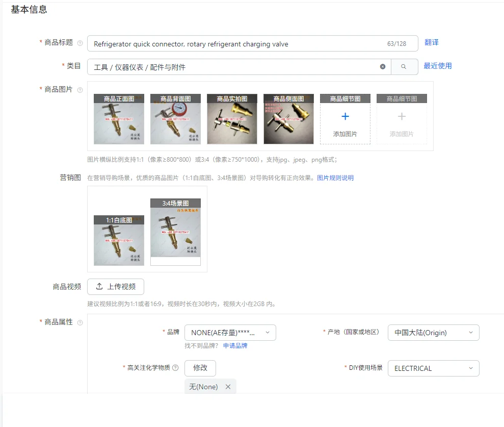Click the 基本信息 section heading
This screenshot has height=427, width=504.
pos(29,10)
